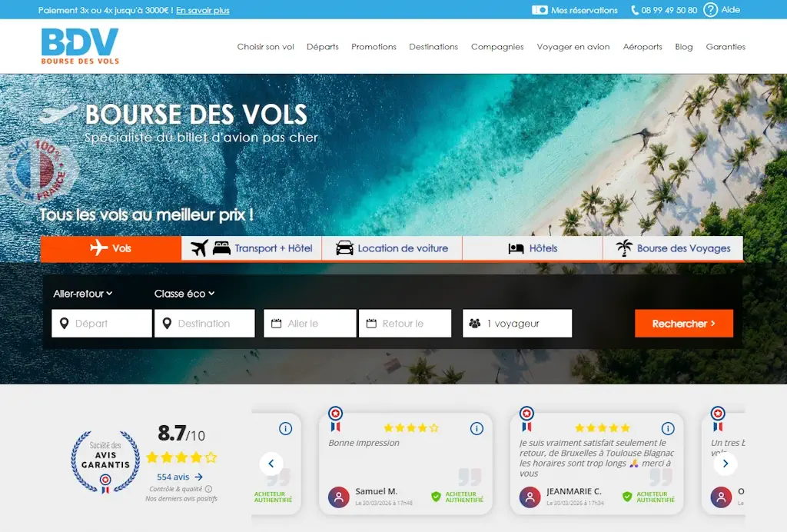Click the phone handset icon in top bar
The image size is (787, 532).
[635, 10]
